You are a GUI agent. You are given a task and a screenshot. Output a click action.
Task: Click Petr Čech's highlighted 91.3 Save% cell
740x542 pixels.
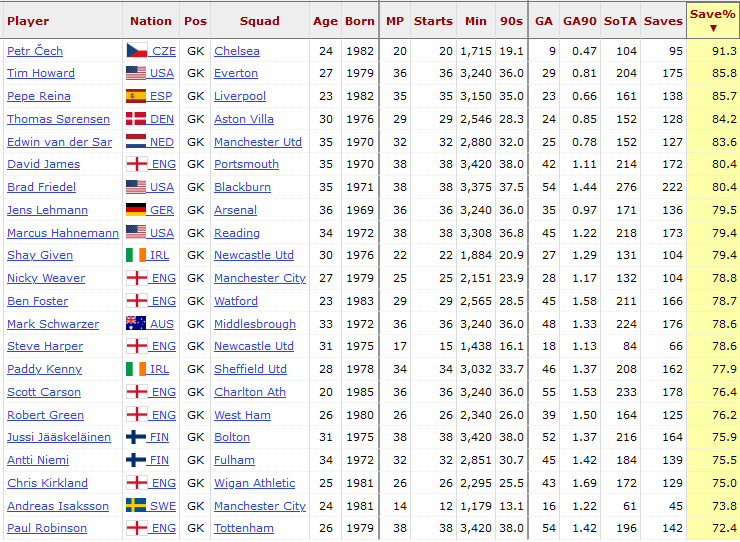(713, 51)
